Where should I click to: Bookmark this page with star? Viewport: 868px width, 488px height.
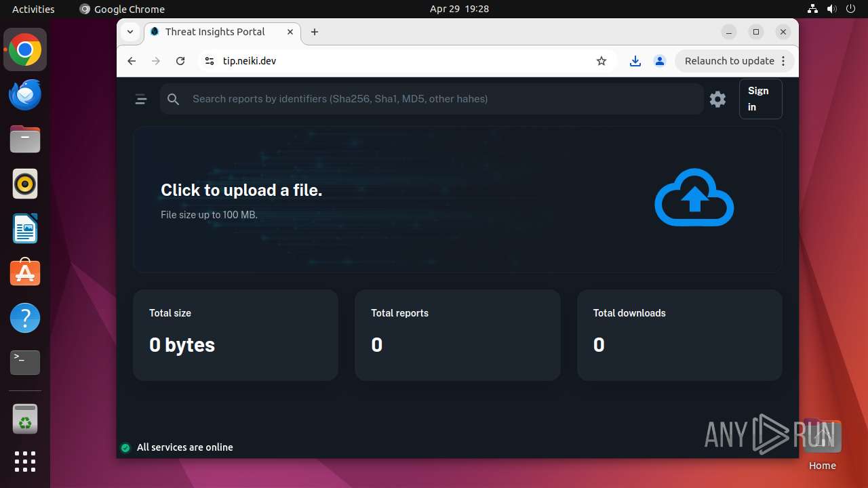pos(601,61)
